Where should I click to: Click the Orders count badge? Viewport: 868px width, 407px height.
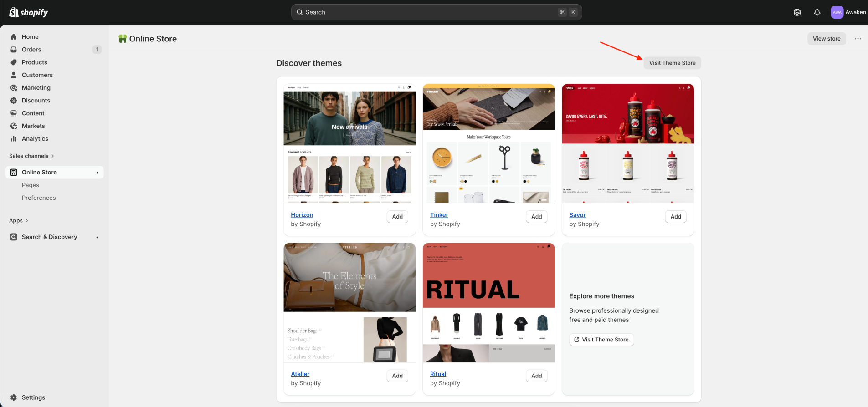97,50
